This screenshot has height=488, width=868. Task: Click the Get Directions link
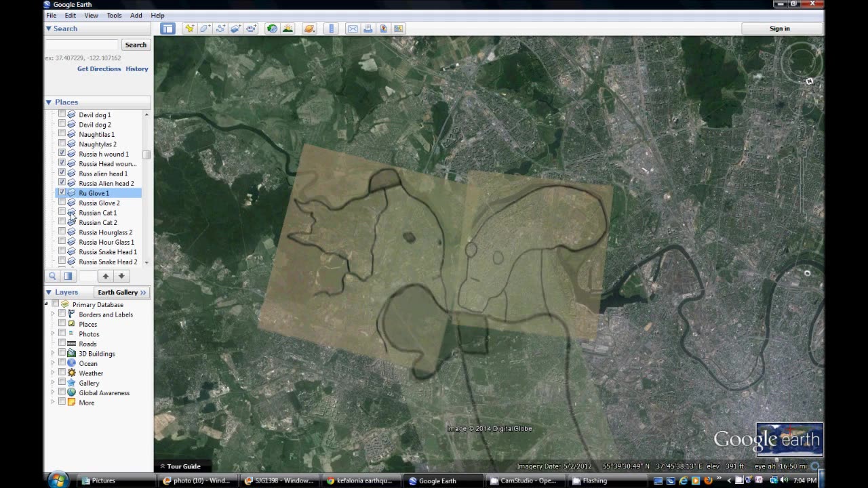[x=99, y=68]
